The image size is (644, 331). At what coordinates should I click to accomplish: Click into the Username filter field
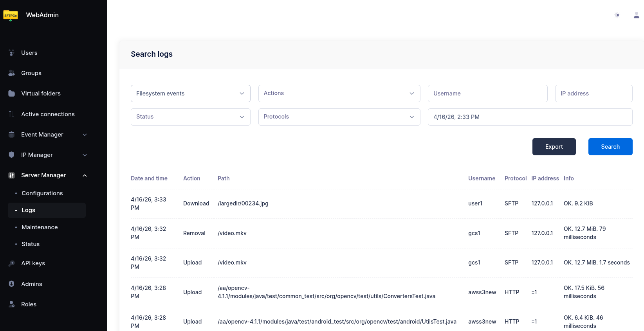click(x=487, y=94)
